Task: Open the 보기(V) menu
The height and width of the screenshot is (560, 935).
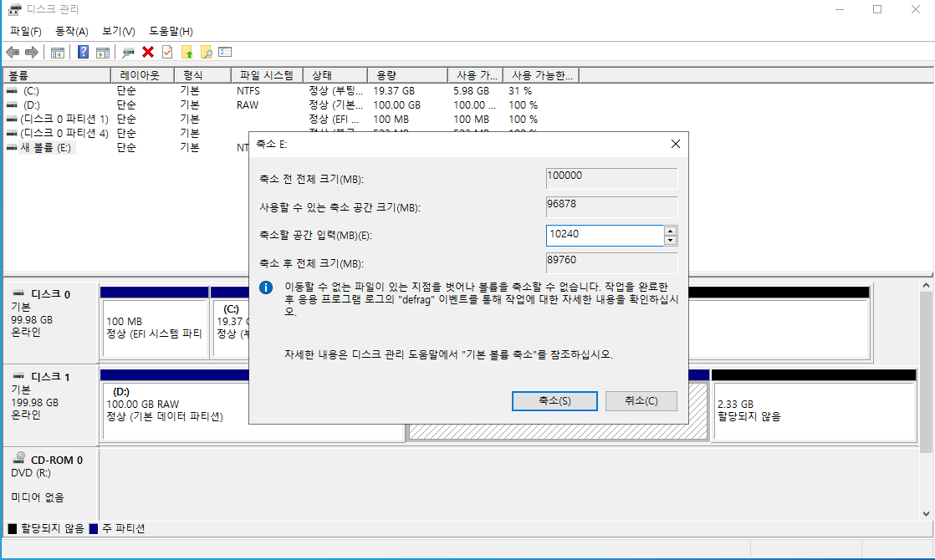Action: tap(119, 32)
